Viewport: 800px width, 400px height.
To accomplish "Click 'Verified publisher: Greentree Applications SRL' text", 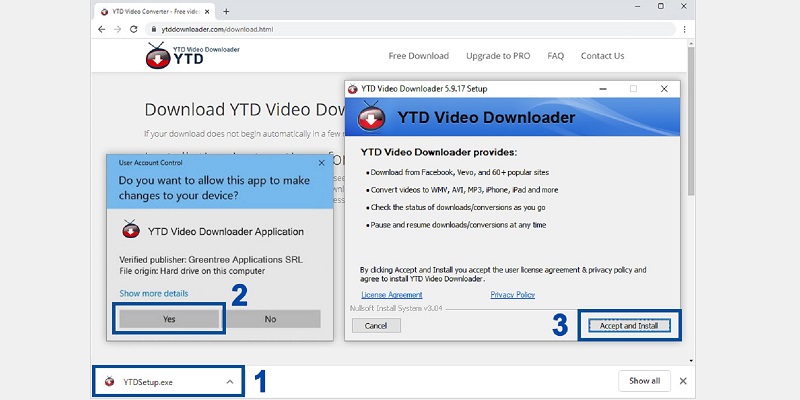I will (211, 260).
